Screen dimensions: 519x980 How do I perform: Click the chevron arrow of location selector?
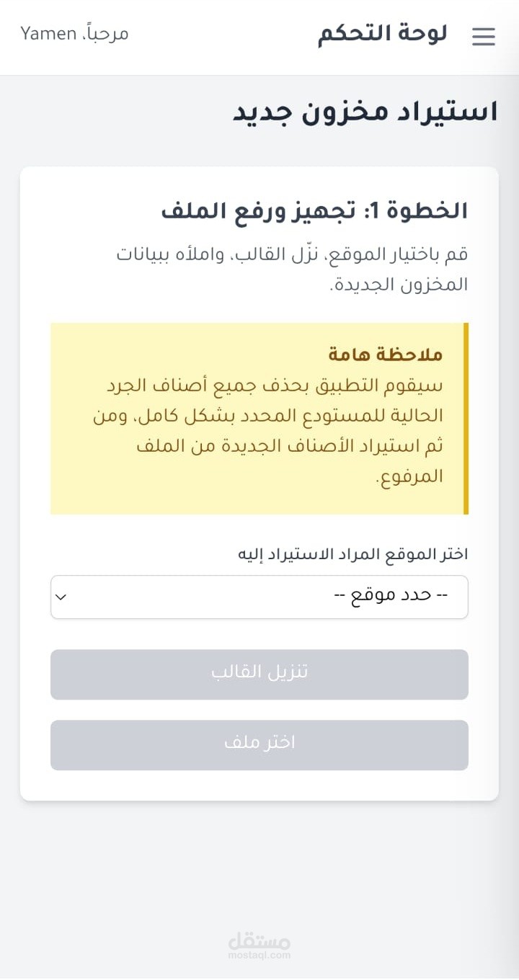click(61, 597)
